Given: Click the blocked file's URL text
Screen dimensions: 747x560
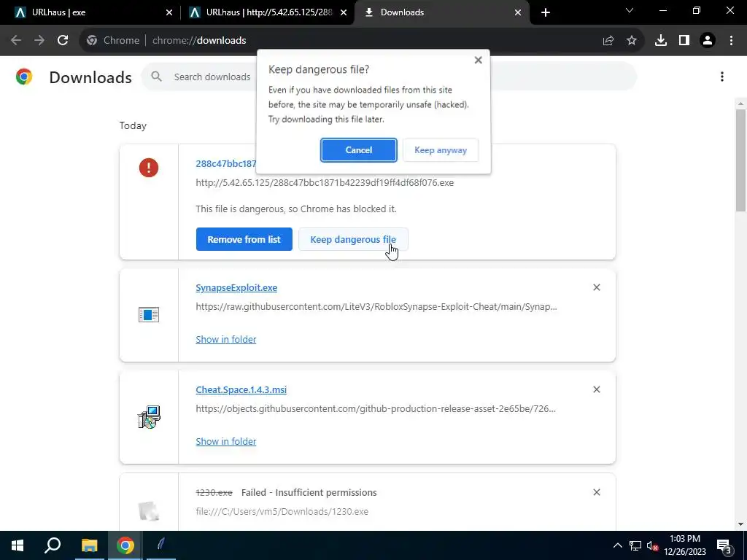Looking at the screenshot, I should 325,183.
